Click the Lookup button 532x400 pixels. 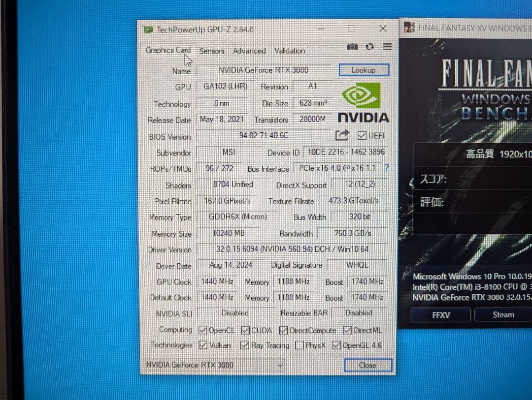click(x=364, y=70)
